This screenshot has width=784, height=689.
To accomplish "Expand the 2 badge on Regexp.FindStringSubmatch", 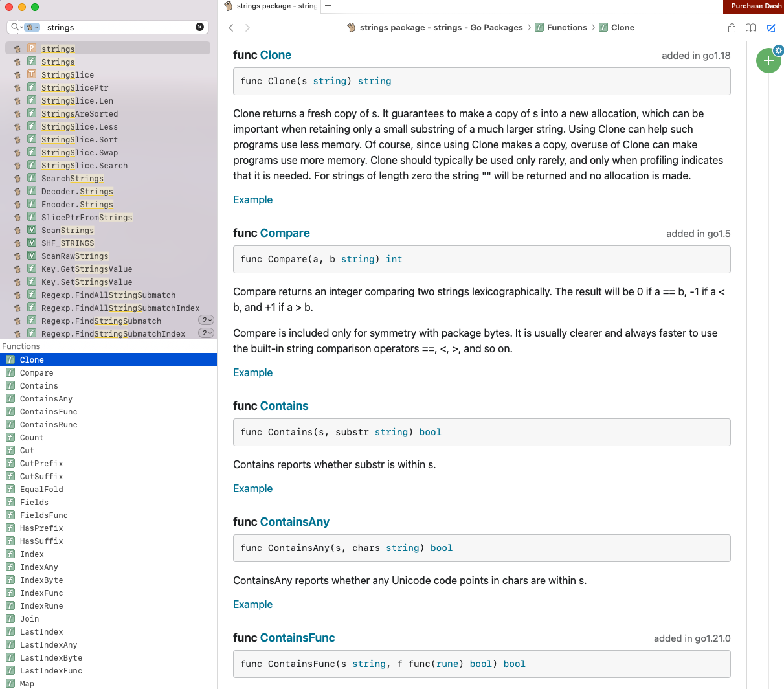I will pos(205,321).
